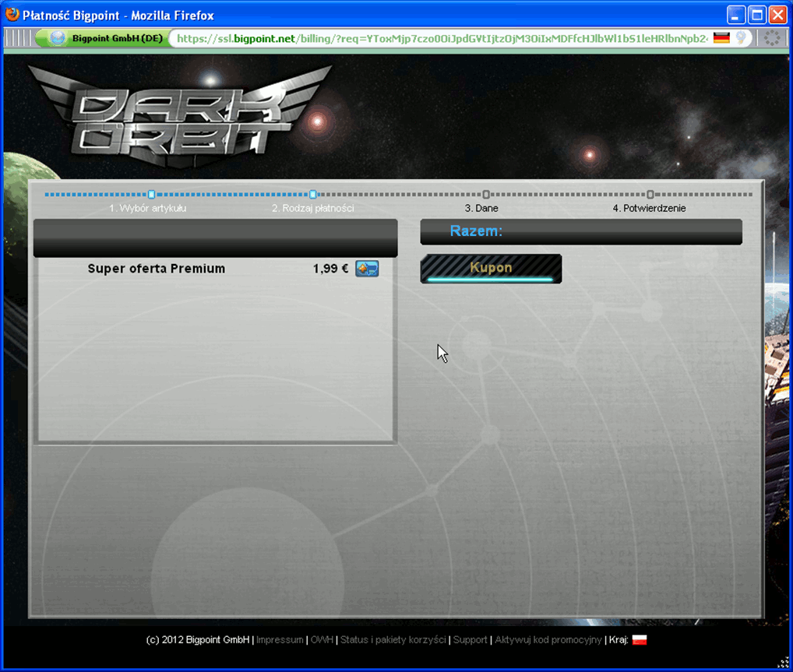
Task: Click the German flag icon in the address bar
Action: tap(721, 38)
